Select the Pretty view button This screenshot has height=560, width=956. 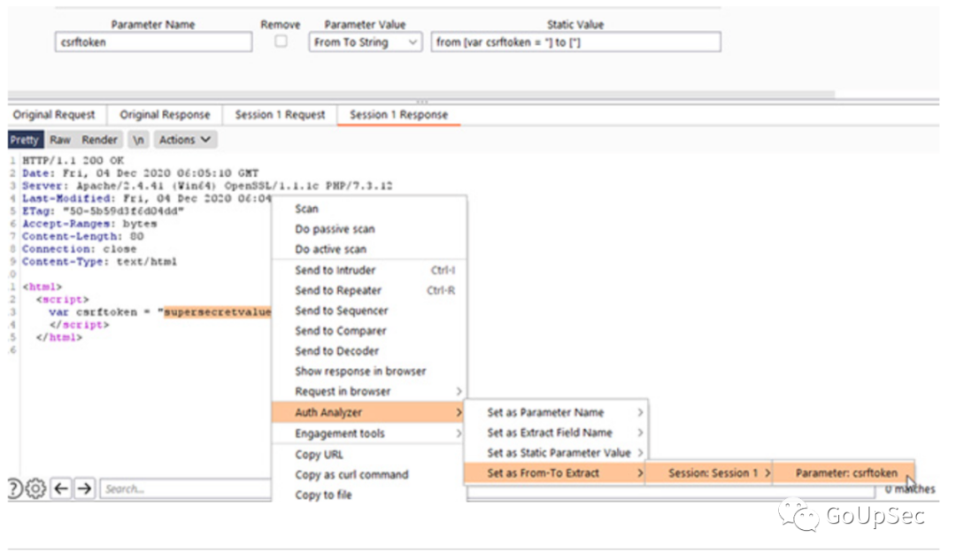tap(25, 140)
